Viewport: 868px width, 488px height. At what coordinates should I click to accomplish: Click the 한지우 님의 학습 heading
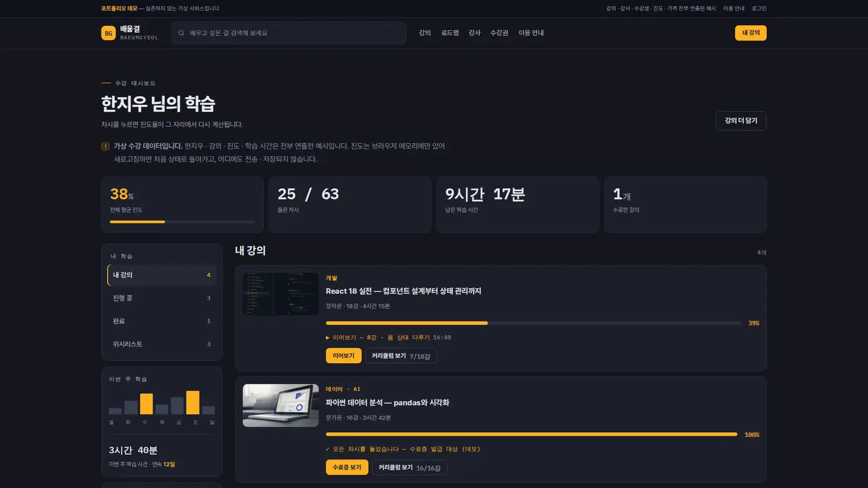158,104
